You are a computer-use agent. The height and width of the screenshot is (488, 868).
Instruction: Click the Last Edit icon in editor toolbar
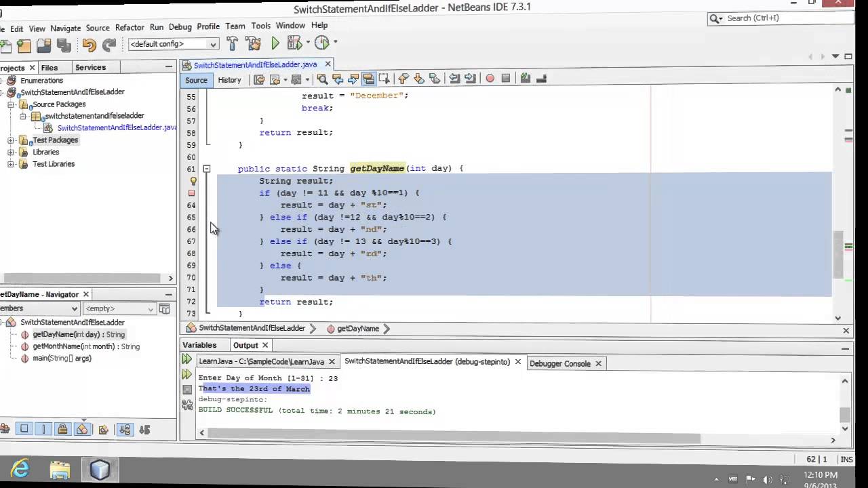click(x=259, y=79)
